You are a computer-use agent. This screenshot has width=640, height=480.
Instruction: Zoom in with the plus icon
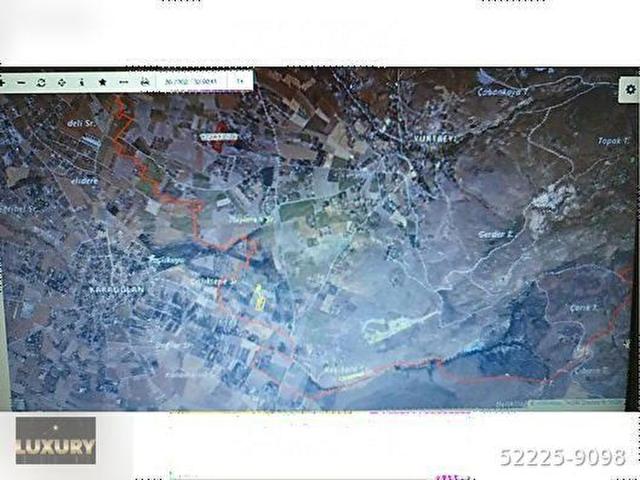click(x=2, y=83)
